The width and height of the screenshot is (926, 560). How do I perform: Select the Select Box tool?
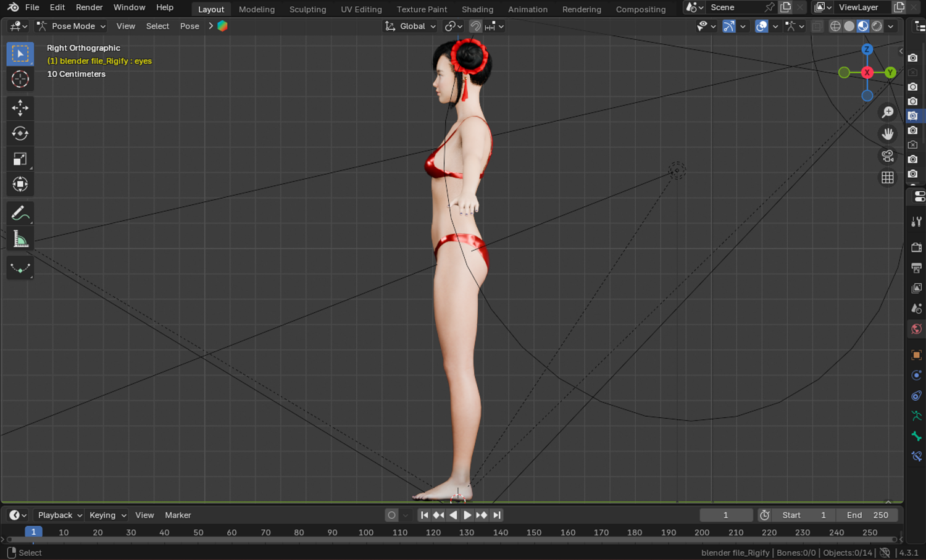click(x=20, y=54)
